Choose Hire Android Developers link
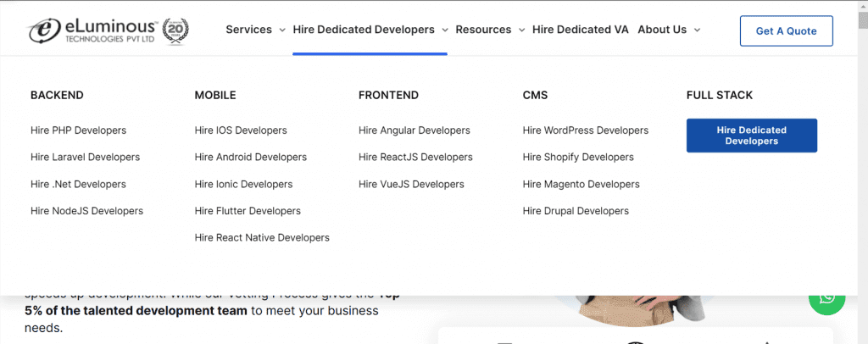This screenshot has height=344, width=868. point(250,158)
